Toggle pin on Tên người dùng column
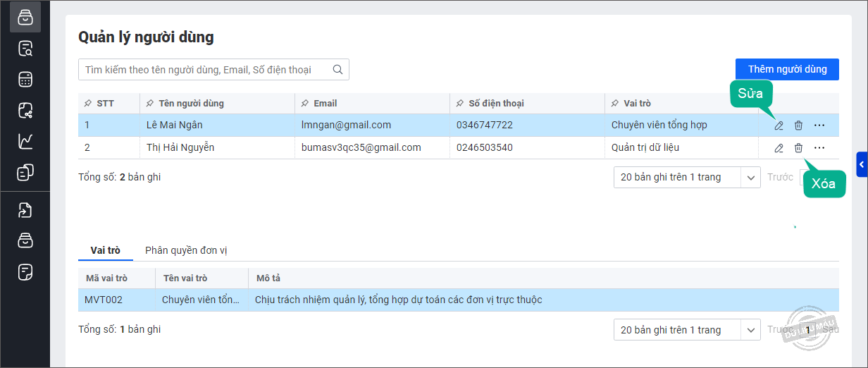Screen dimensions: 868x368 pyautogui.click(x=149, y=104)
